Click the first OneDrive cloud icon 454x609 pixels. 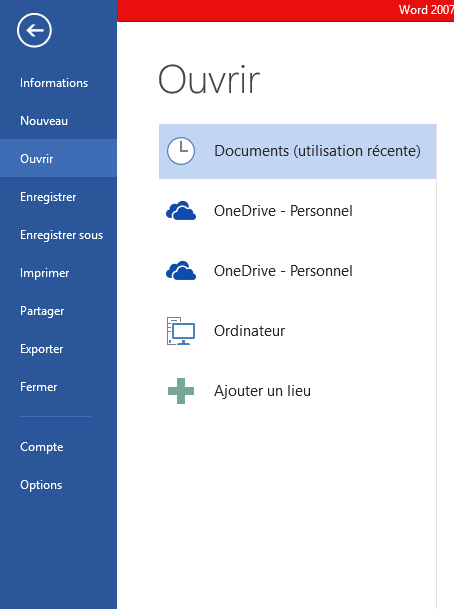(181, 211)
